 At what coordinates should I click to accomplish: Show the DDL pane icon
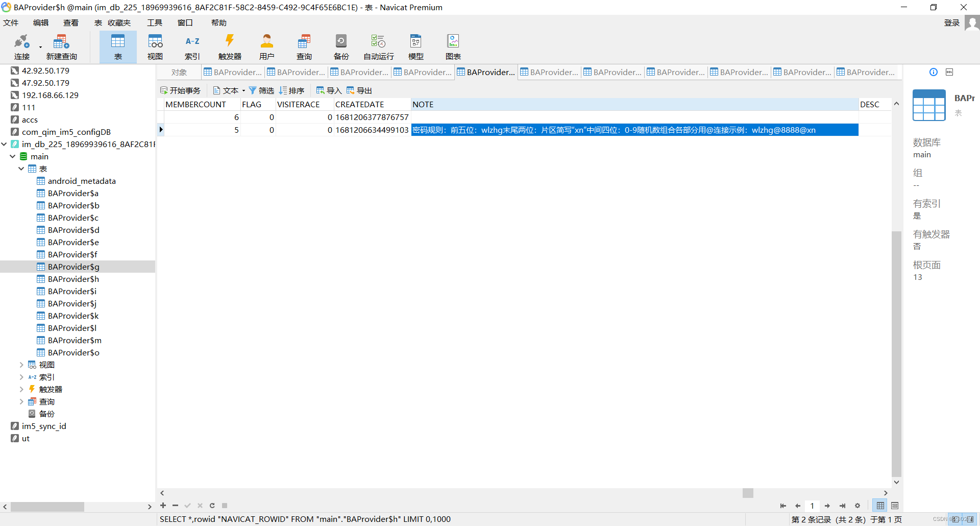(x=949, y=72)
